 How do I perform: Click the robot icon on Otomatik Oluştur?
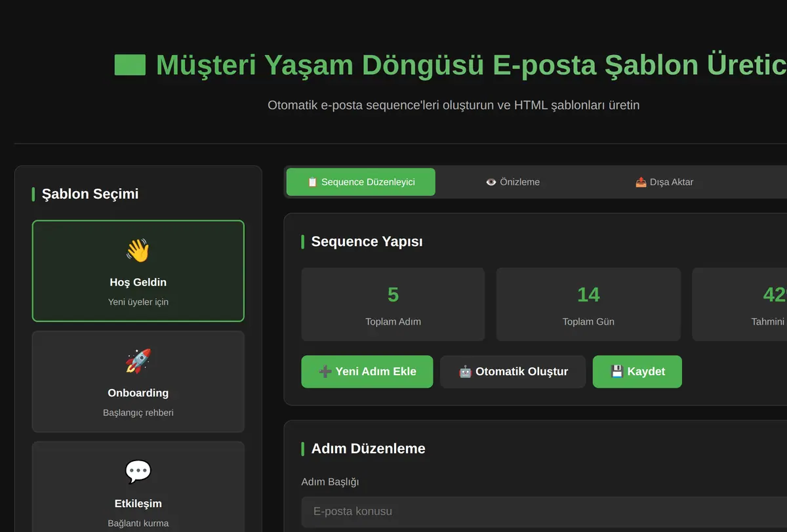(465, 371)
